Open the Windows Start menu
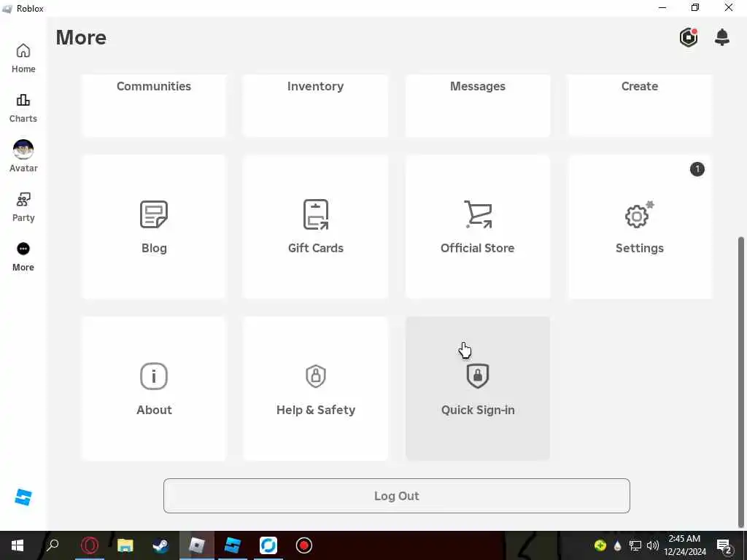Viewport: 747px width, 560px height. pos(18,545)
